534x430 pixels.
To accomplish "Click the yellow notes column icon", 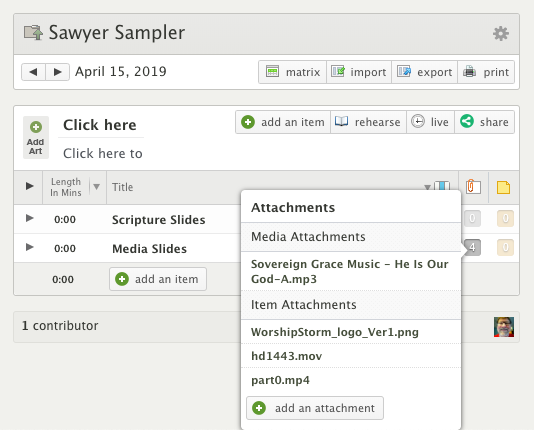I will pos(503,187).
